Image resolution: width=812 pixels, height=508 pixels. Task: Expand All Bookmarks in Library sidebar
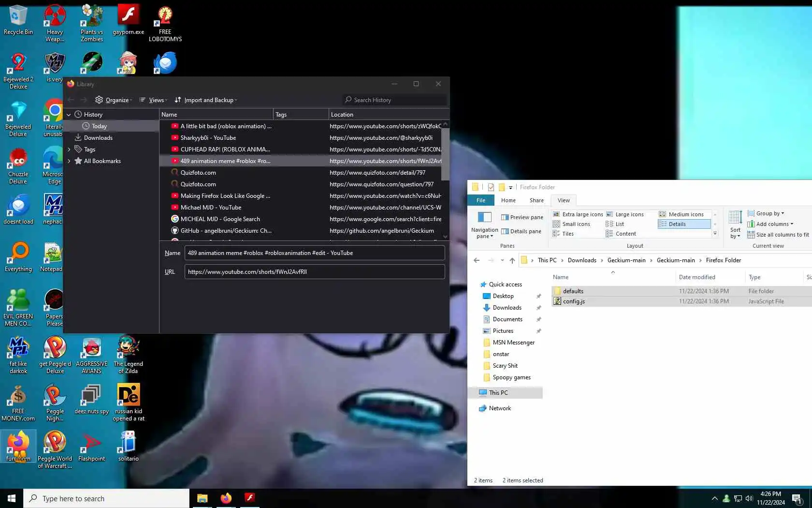pos(69,161)
